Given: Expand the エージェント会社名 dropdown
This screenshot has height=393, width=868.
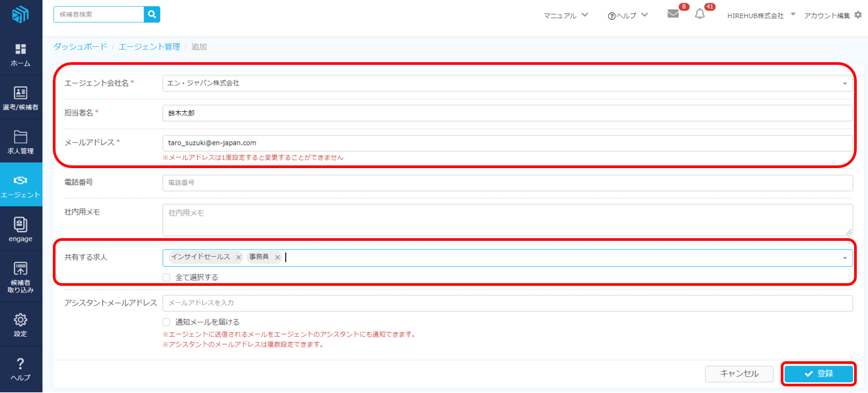Looking at the screenshot, I should 845,83.
